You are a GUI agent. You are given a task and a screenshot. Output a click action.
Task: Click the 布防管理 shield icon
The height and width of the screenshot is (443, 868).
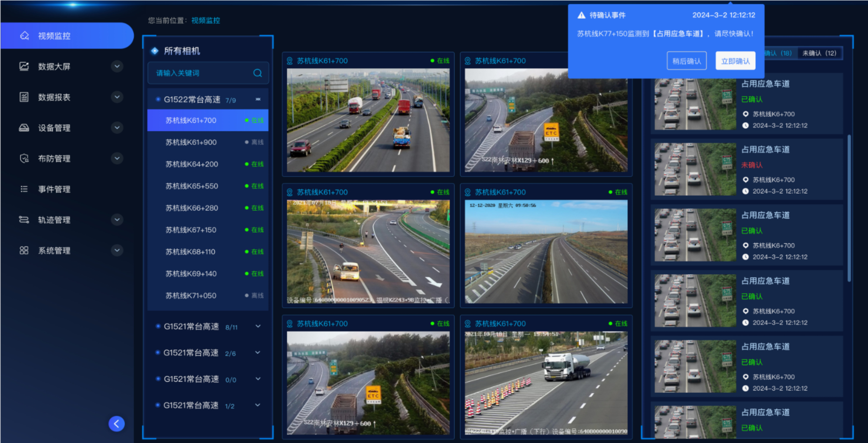coord(24,158)
